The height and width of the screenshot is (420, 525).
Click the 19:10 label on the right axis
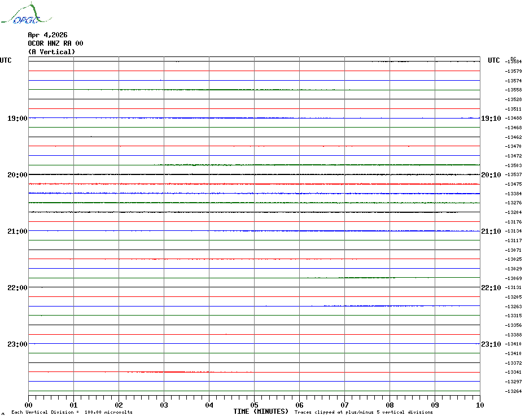tap(491, 119)
